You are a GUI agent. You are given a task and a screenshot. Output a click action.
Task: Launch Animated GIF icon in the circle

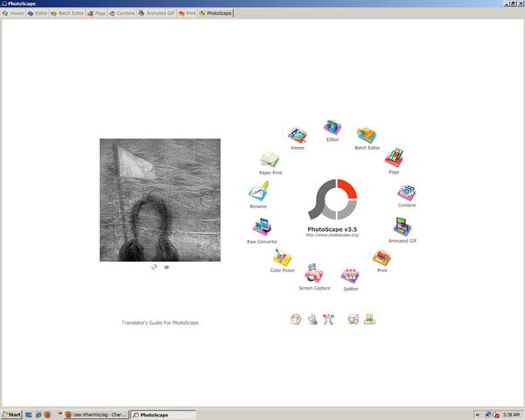402,227
